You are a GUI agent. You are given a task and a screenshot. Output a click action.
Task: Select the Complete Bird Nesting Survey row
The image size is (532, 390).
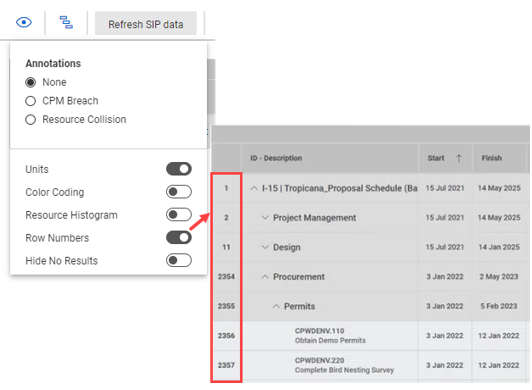click(x=369, y=366)
